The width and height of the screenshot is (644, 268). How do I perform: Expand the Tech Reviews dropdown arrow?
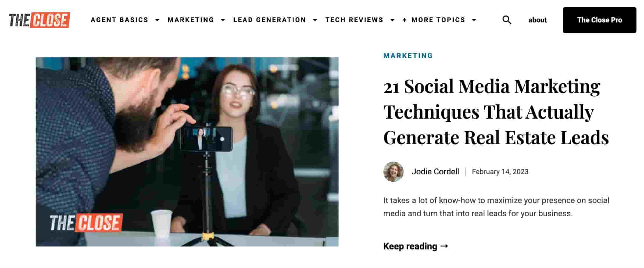[392, 20]
